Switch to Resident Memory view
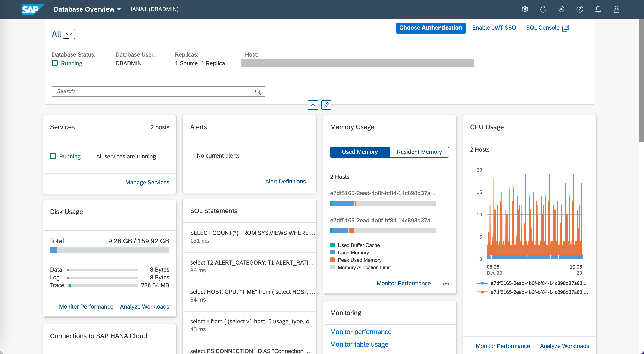Screen dimensions: 644x354 coord(419,152)
